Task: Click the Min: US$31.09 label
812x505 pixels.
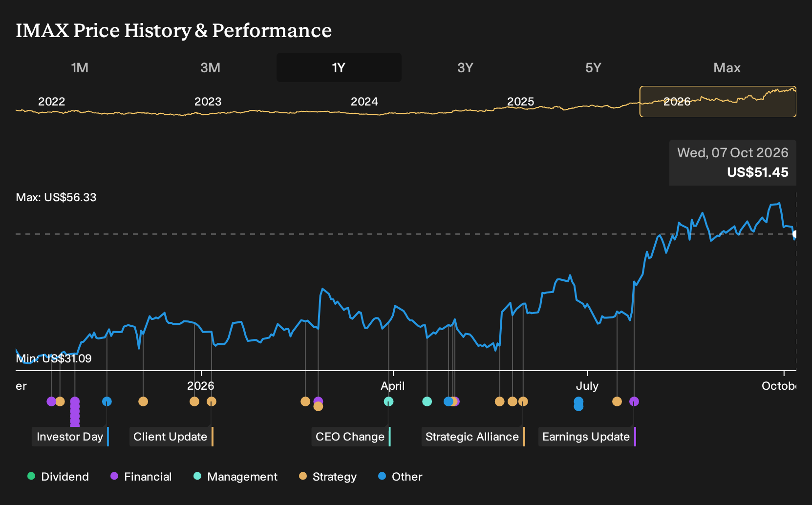Action: [x=54, y=358]
